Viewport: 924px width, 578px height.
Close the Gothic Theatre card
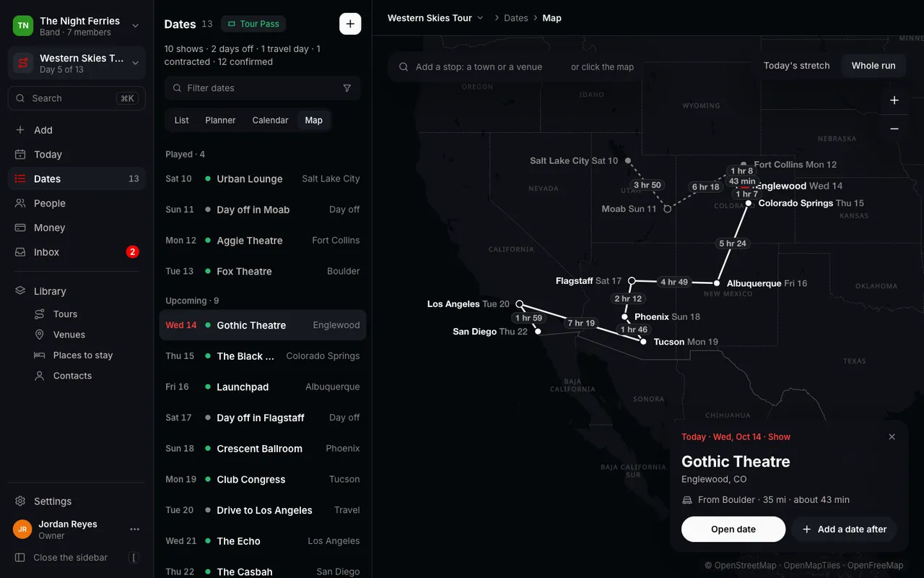coord(892,437)
